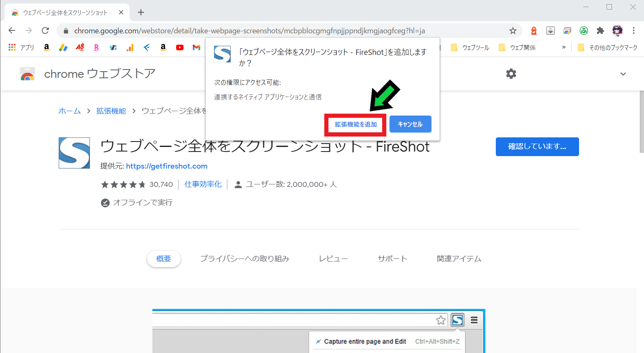Click the five-star rating

[123, 184]
